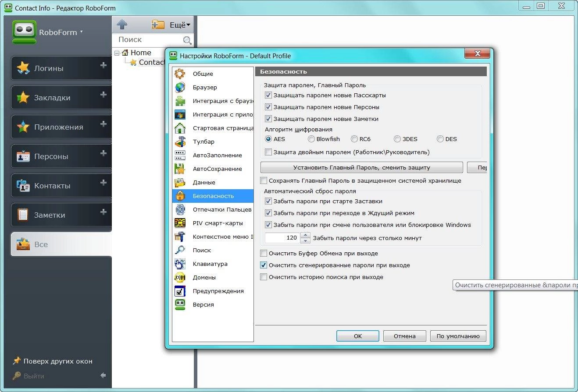Click the minutes input field showing 120
This screenshot has height=392, width=578.
(283, 238)
